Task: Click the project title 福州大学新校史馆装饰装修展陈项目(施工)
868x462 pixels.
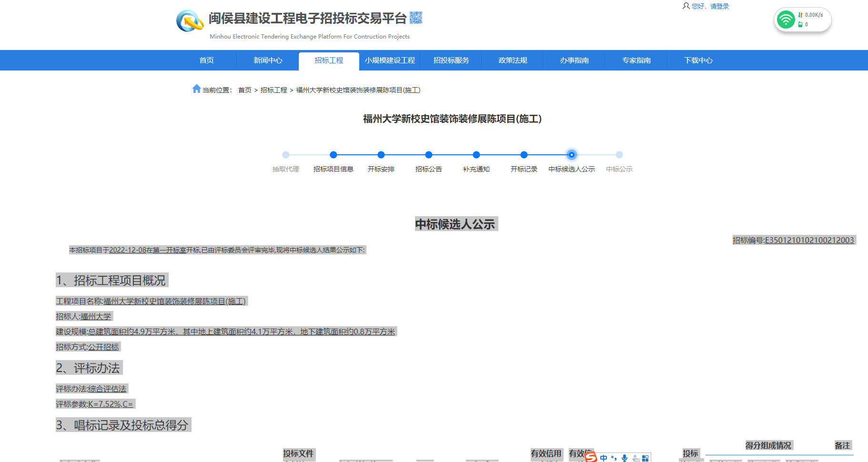Action: 453,119
